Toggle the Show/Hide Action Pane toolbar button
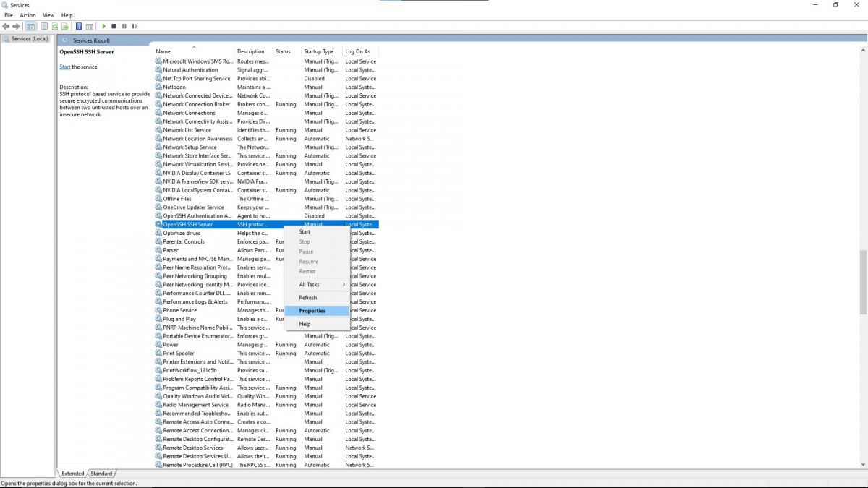 tap(90, 27)
